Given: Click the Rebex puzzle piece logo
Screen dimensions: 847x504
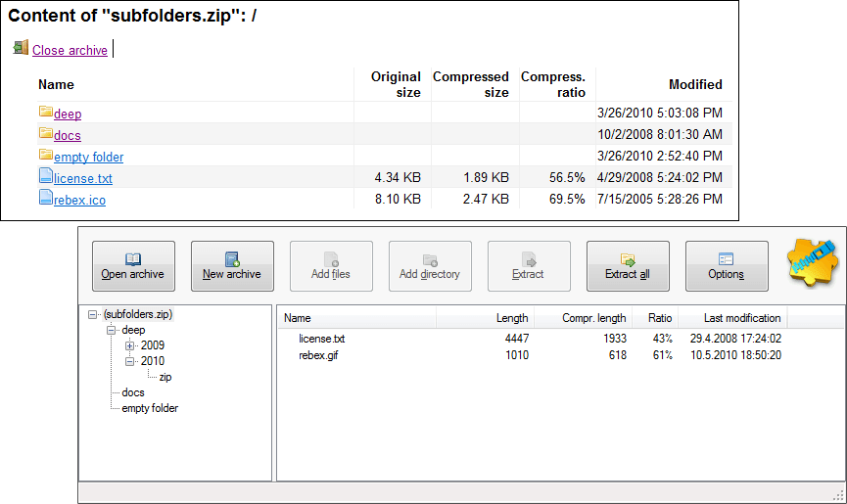Looking at the screenshot, I should coord(812,263).
